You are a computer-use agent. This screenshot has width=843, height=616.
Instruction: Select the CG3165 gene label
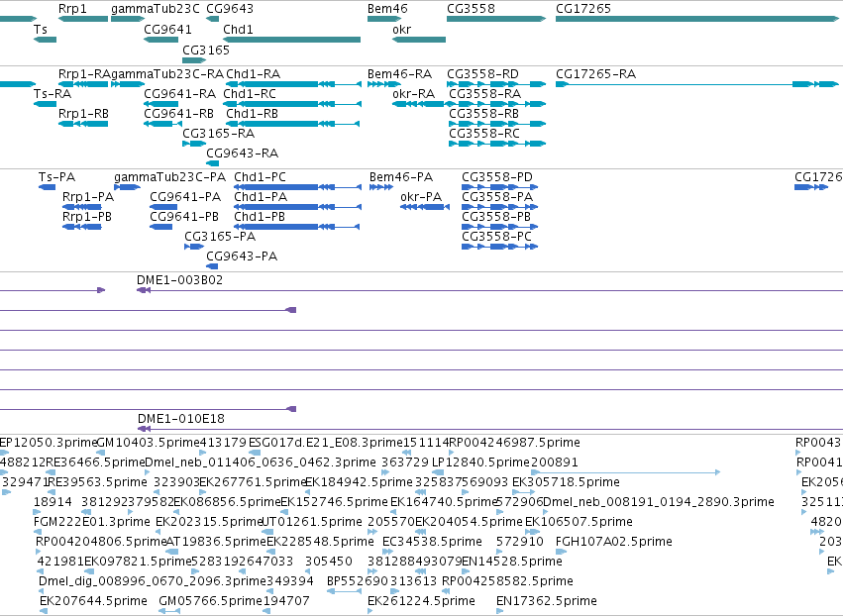206,50
